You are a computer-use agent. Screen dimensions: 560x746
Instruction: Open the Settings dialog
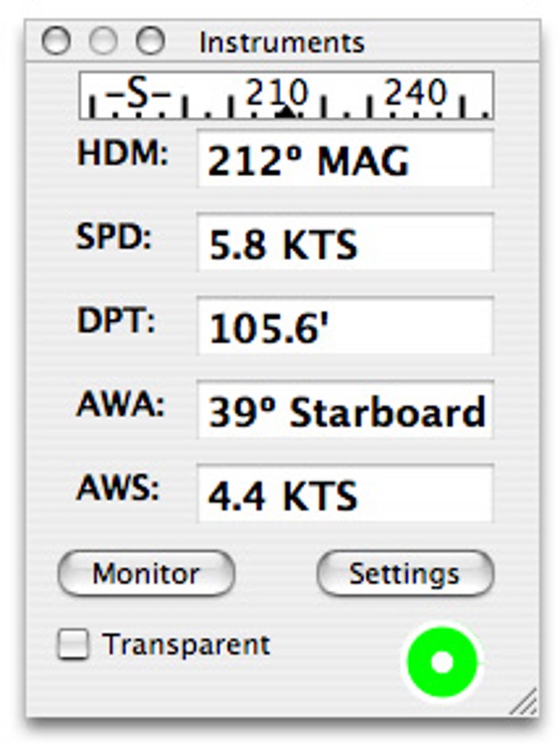[x=405, y=573]
